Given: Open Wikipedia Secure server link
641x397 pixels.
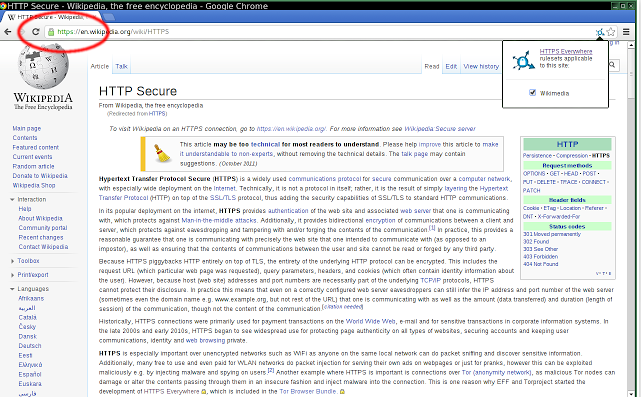Looking at the screenshot, I should point(440,128).
